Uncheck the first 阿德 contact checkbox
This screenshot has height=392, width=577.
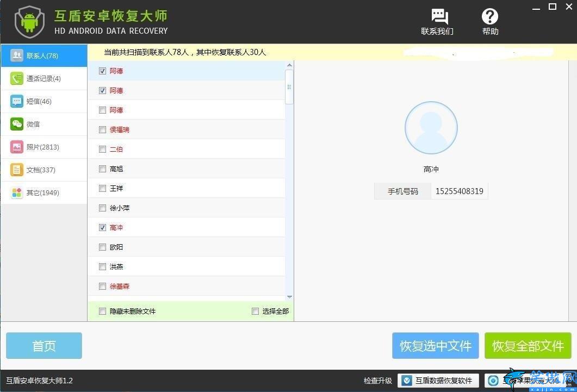102,71
